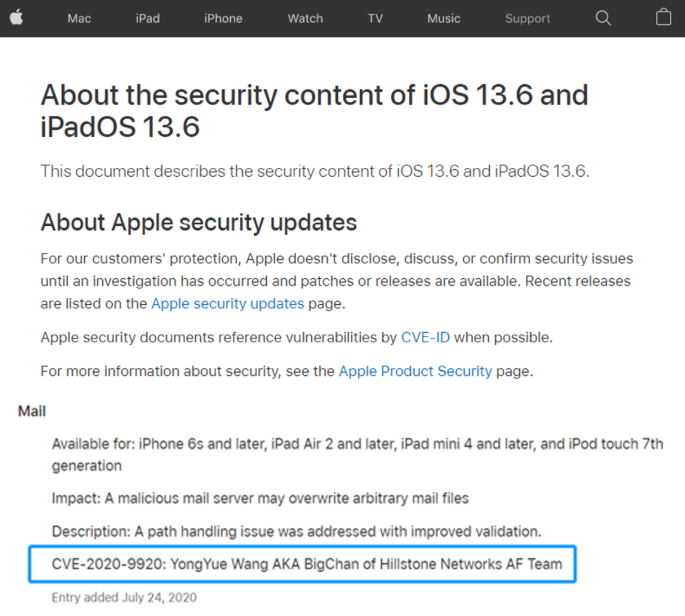Open the search magnifier icon

click(603, 18)
